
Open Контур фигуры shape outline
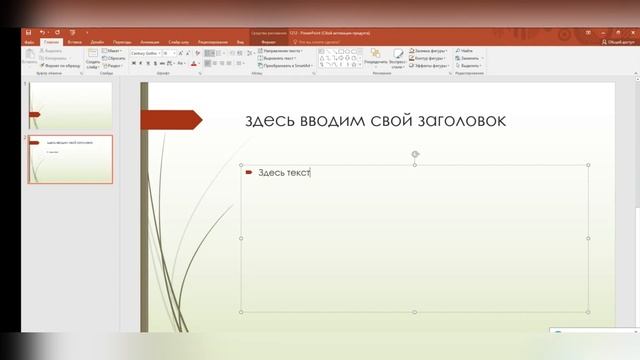coord(427,58)
